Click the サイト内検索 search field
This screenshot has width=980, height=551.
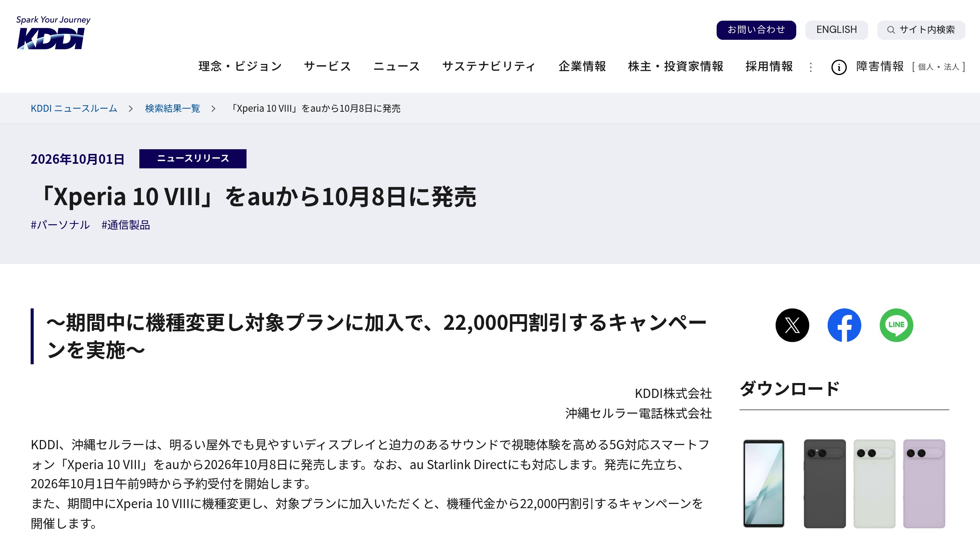(x=921, y=30)
